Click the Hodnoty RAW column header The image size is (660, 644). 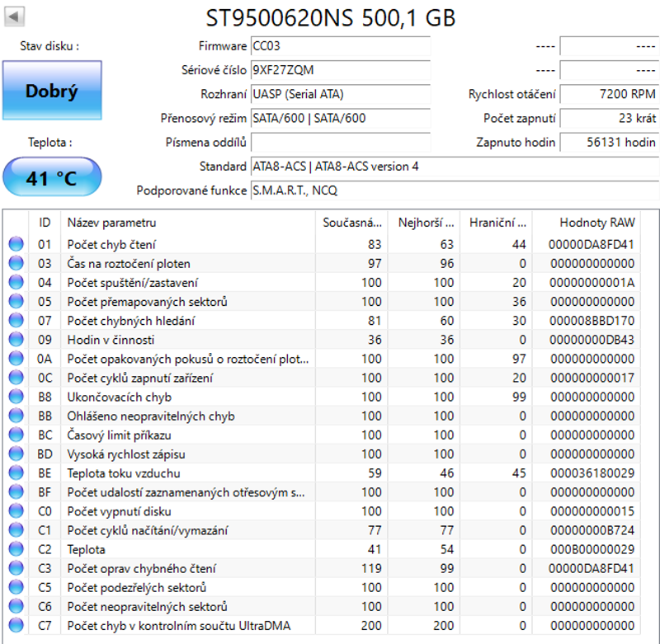pos(596,223)
